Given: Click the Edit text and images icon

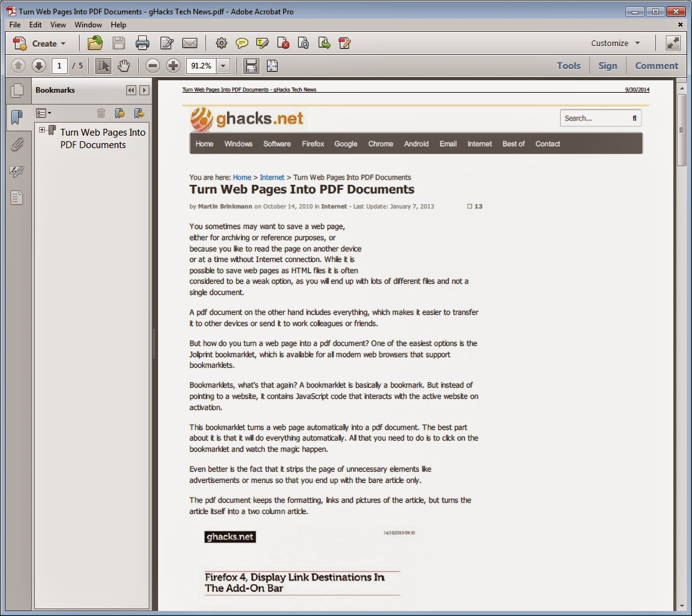Looking at the screenshot, I should point(167,43).
